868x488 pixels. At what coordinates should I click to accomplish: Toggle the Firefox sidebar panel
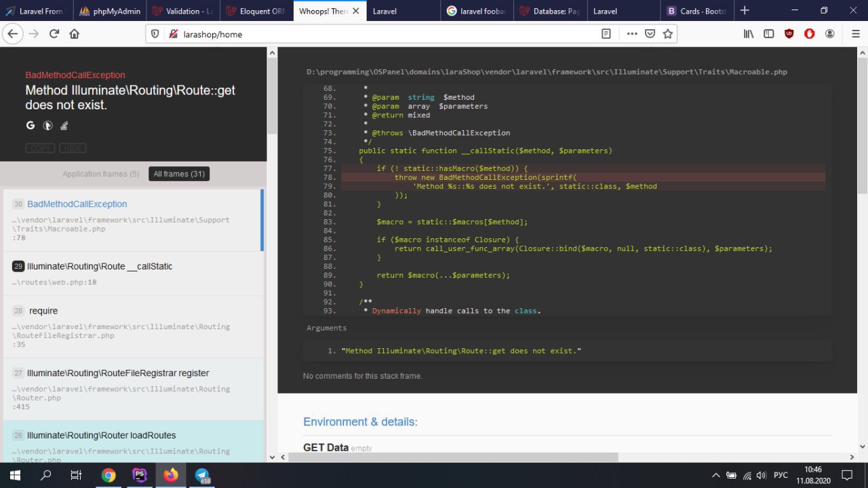click(768, 34)
